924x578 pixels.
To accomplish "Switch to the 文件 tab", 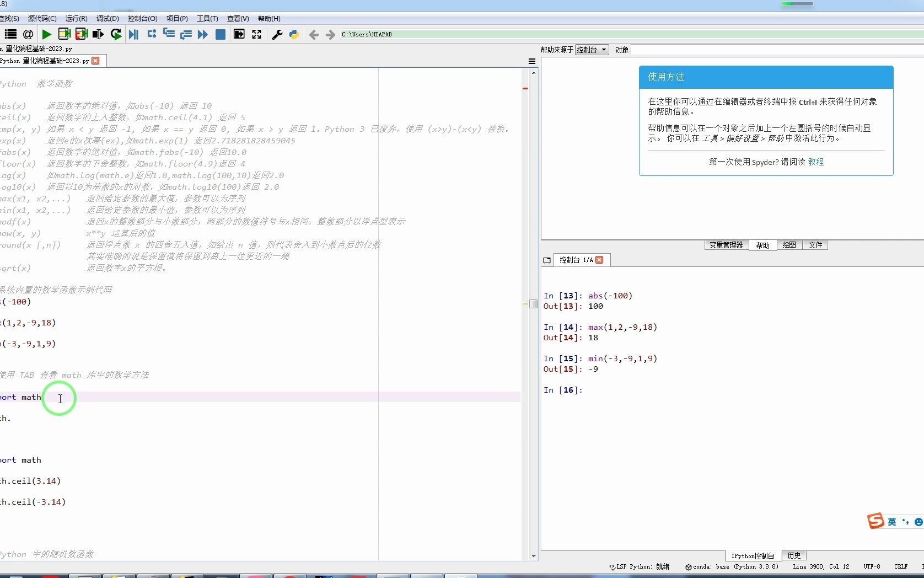I will coord(815,245).
